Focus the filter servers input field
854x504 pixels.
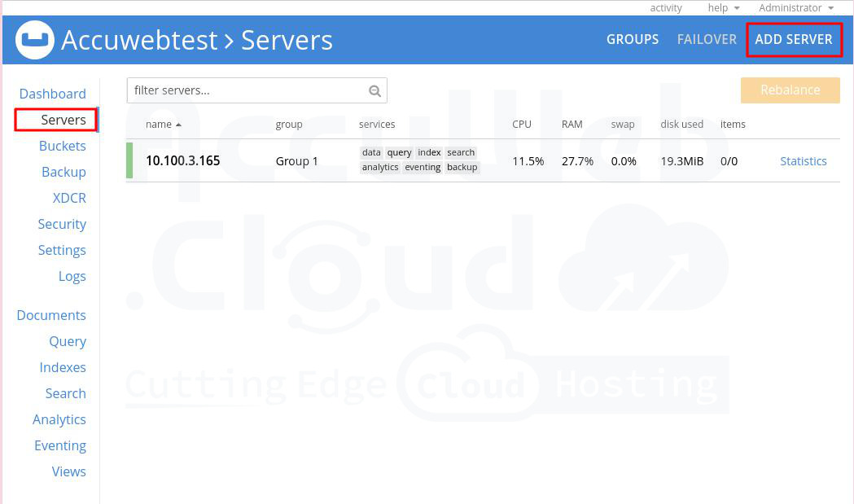(248, 90)
